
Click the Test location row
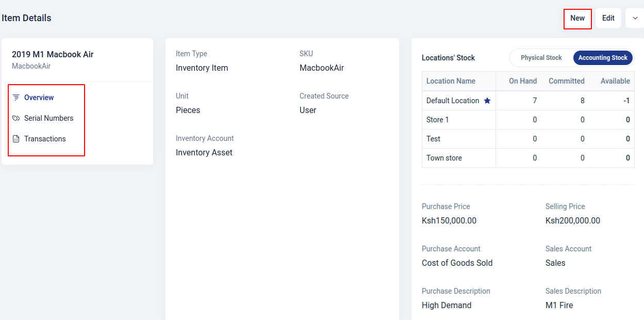coord(433,138)
